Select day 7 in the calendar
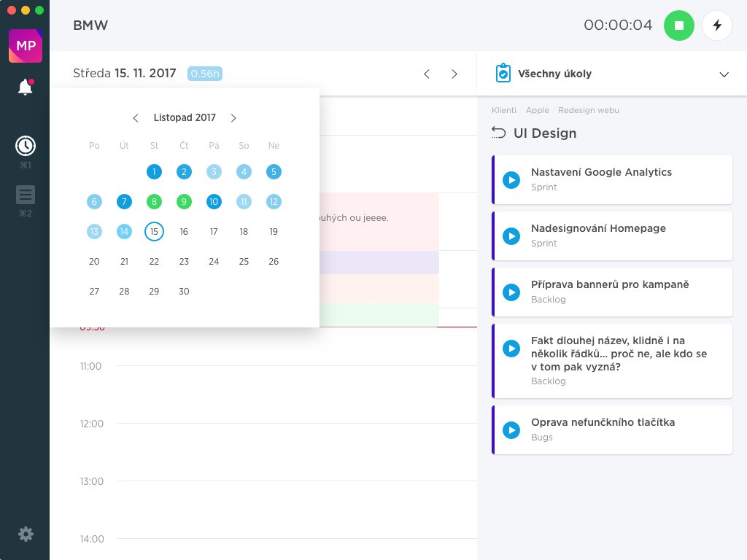Viewport: 747px width, 560px height. (124, 202)
